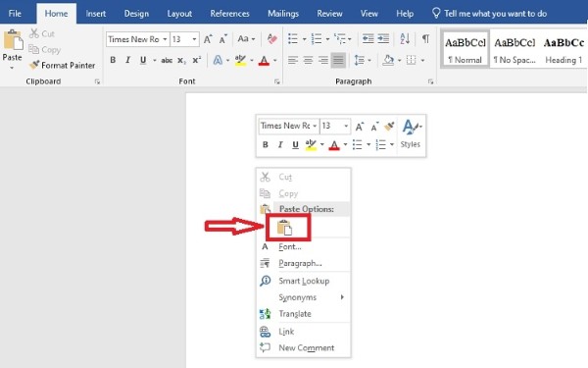Click the Paste icon under Paste Options
Viewport: 588px width, 368px height.
pyautogui.click(x=284, y=228)
